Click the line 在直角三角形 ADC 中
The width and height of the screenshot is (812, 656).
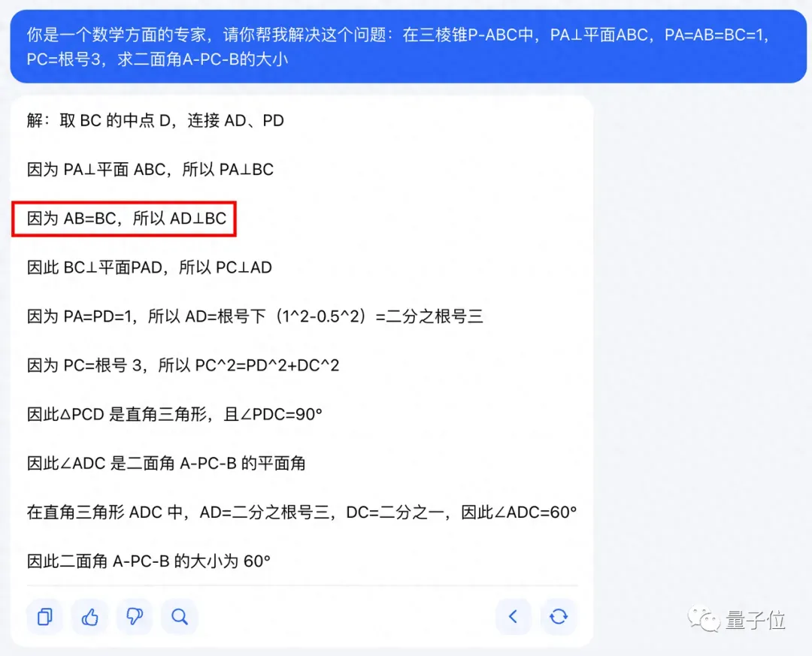click(301, 512)
